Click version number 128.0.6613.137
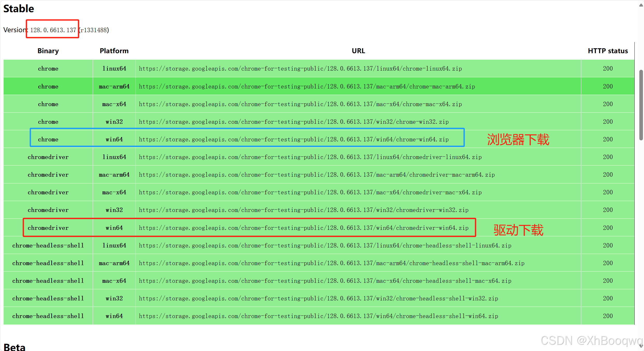644x351 pixels. click(53, 30)
